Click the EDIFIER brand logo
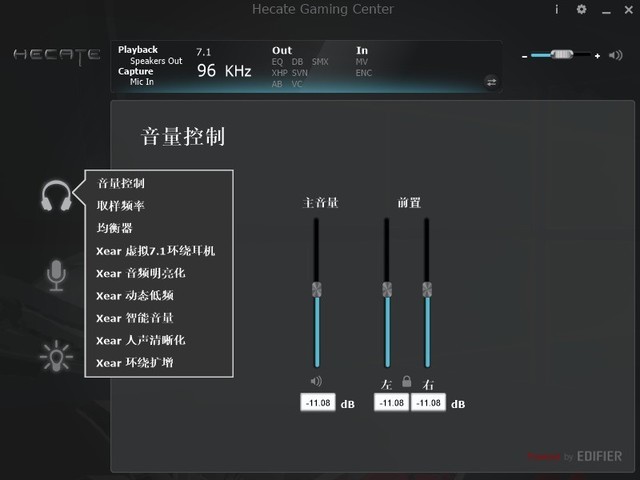 tap(599, 456)
